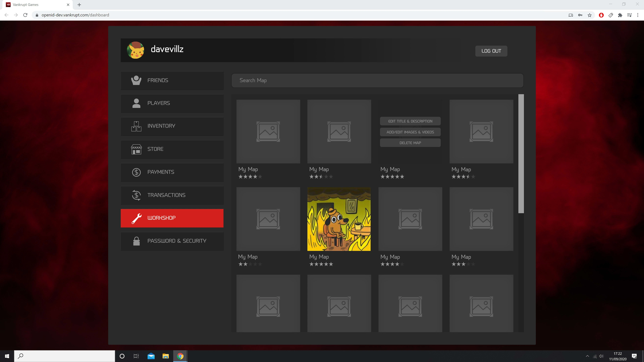The width and height of the screenshot is (644, 362).
Task: Click the Cortana circle icon
Action: [122, 356]
